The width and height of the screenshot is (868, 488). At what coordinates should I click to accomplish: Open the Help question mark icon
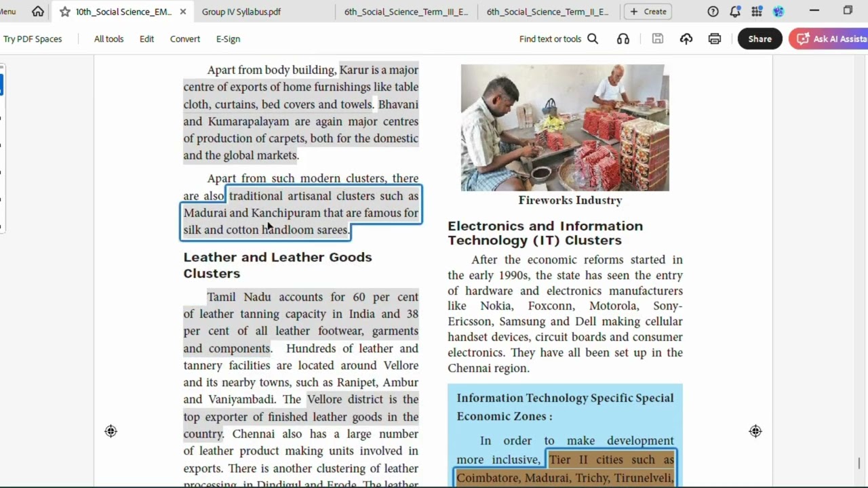click(713, 12)
